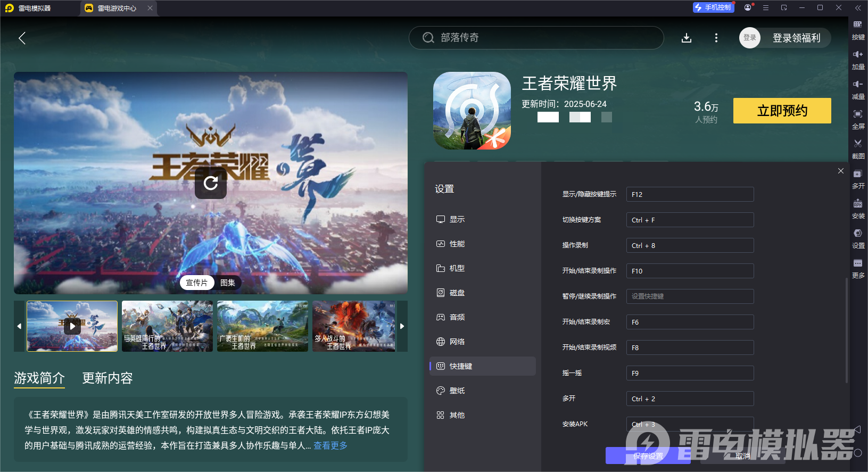Click the 立即预约 reserve button
Viewport: 868px width, 472px height.
(x=782, y=111)
